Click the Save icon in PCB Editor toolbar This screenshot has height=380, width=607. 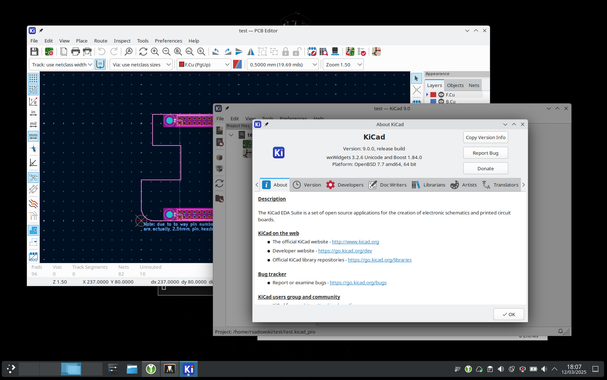(34, 52)
